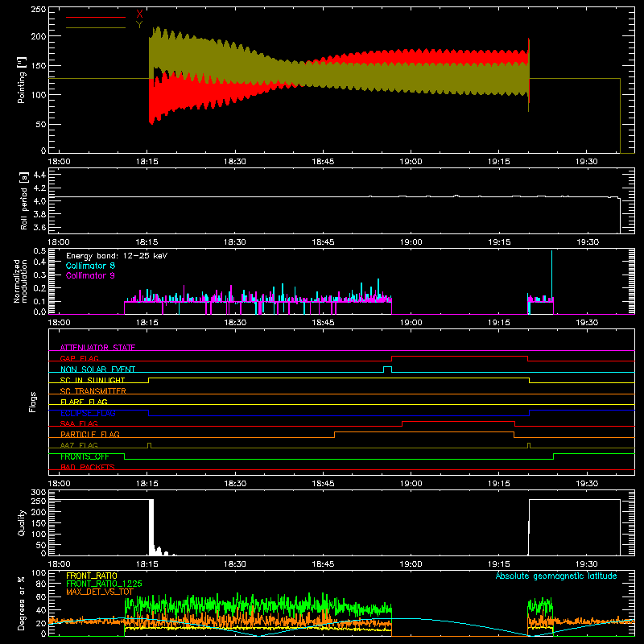644x644 pixels.
Task: Click the 250 label on the pointing axis
Action: pos(38,10)
